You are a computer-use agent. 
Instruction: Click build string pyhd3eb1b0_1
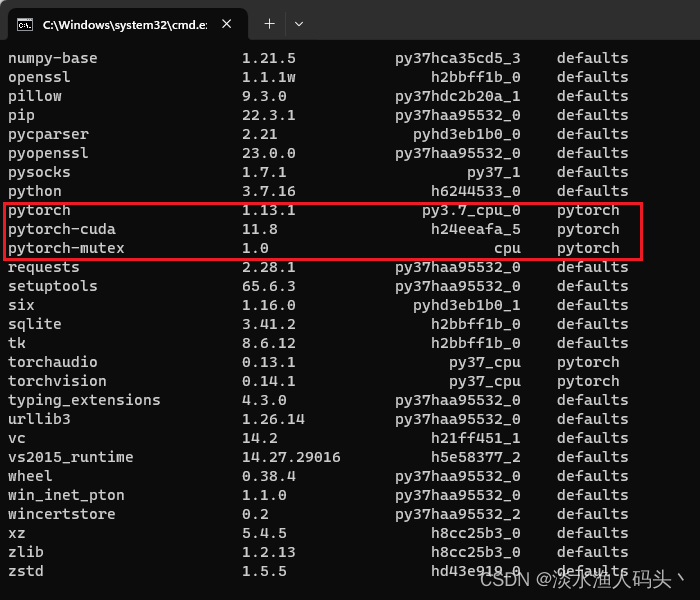(x=467, y=306)
